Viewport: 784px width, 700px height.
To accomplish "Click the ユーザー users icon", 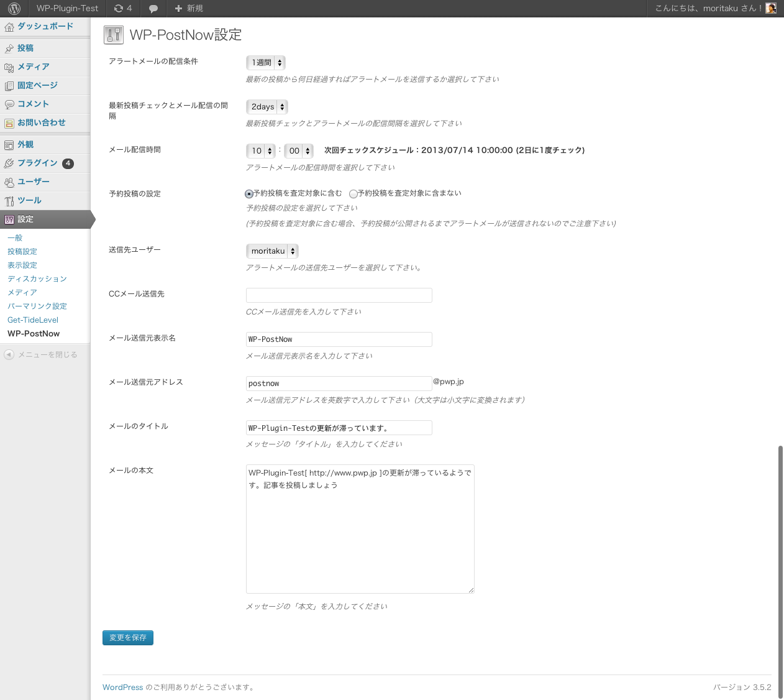I will point(9,182).
